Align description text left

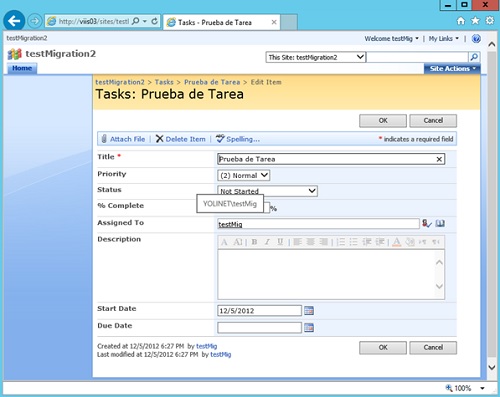coord(298,242)
